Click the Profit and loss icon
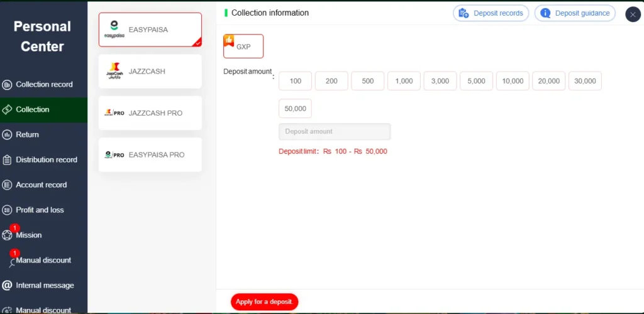This screenshot has width=644, height=314. point(7,210)
